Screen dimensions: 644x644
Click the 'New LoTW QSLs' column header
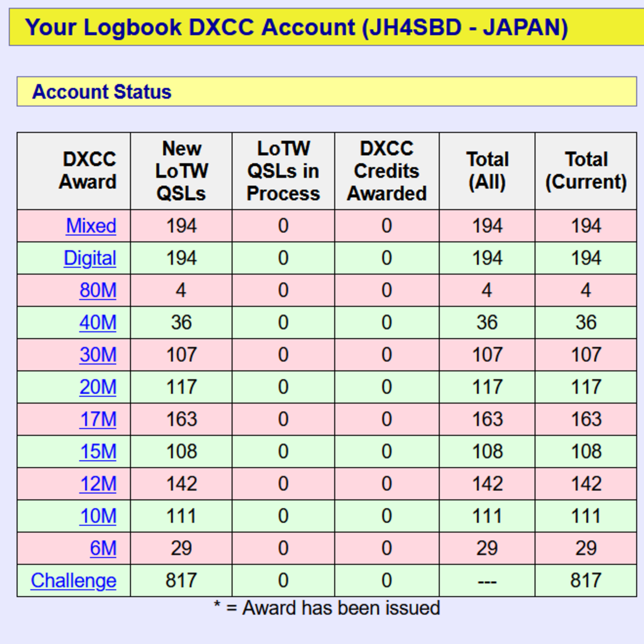tap(181, 171)
